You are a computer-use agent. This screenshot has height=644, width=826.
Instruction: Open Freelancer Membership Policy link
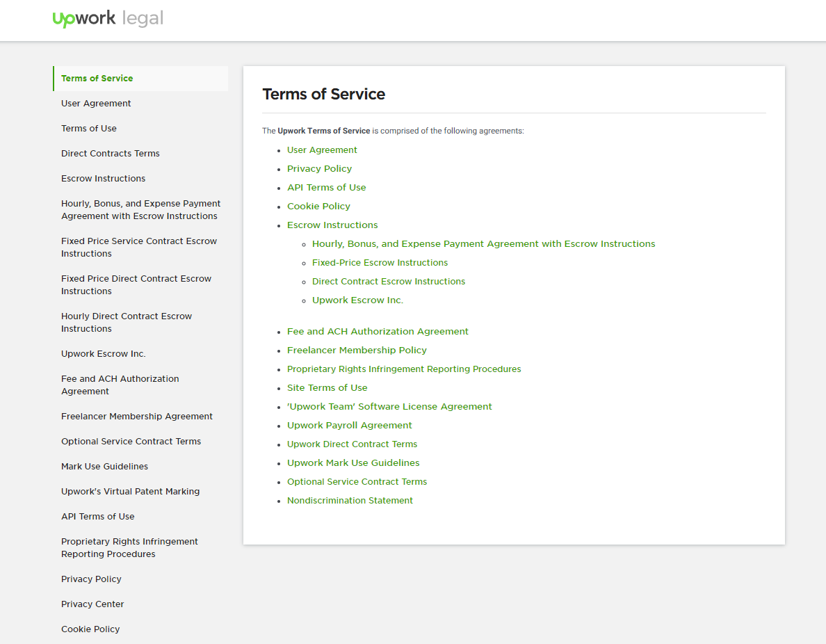coord(357,351)
